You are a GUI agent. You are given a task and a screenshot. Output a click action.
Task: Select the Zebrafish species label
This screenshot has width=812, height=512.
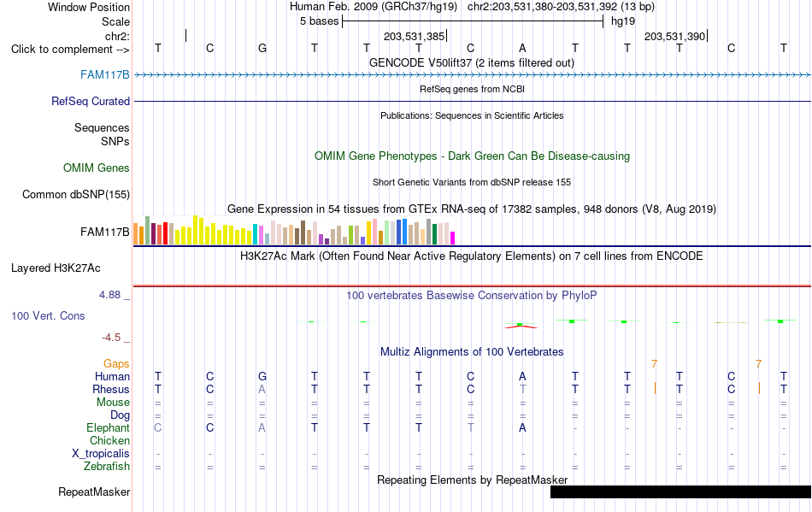(x=106, y=467)
